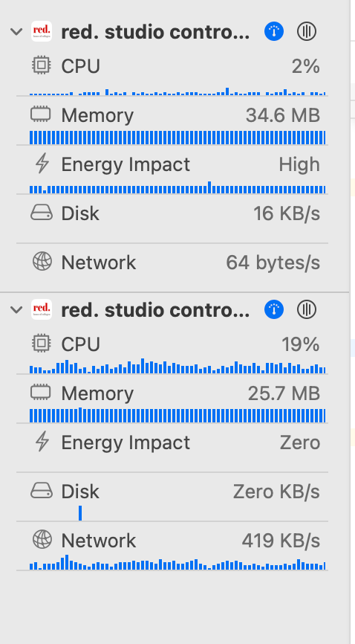Toggle the pause circle icon of second process
The height and width of the screenshot is (644, 355).
click(307, 309)
